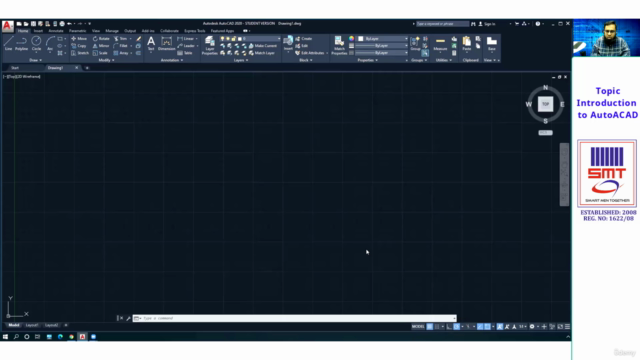Open the linetype ByLayer dropdown
This screenshot has width=640, height=360.
pyautogui.click(x=383, y=53)
